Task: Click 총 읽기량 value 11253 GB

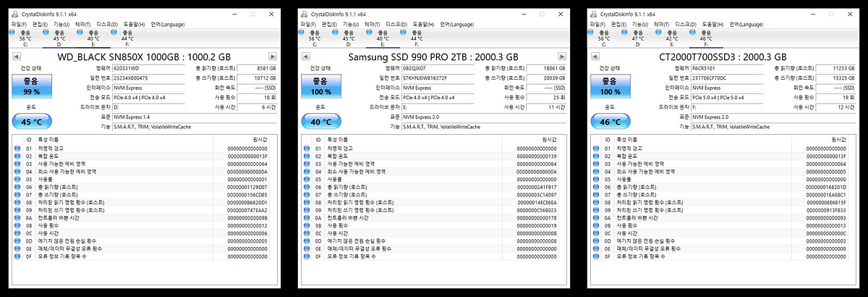Action: [x=835, y=68]
